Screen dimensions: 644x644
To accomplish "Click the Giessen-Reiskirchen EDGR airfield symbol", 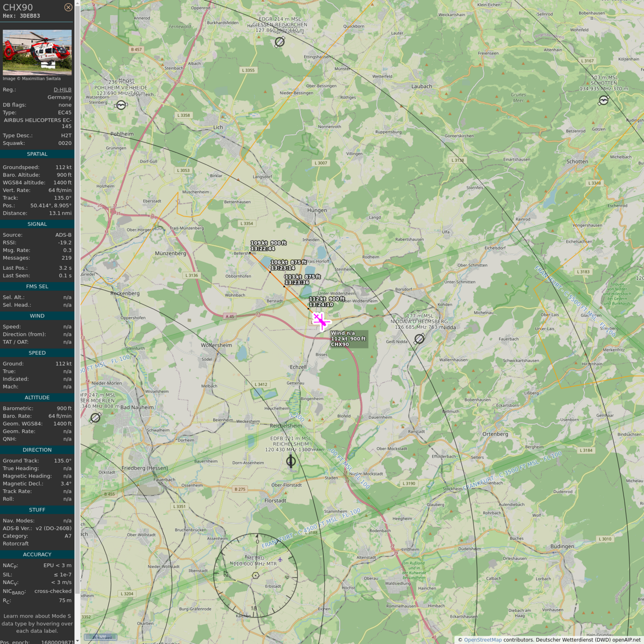I will point(280,42).
